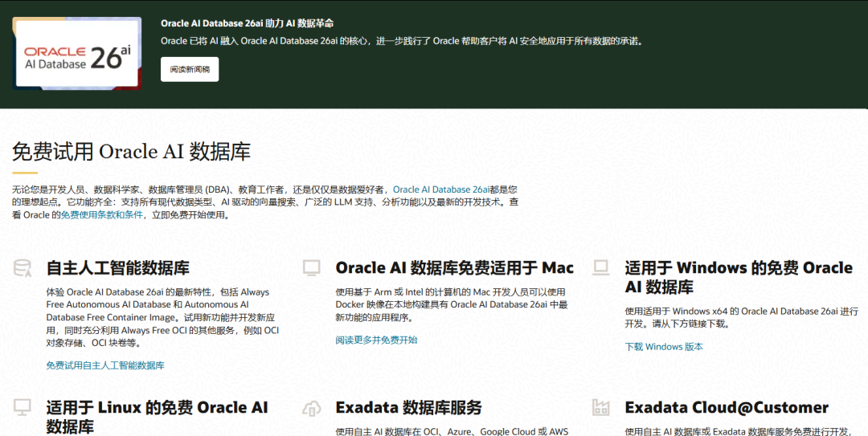Click the Exadata Cloud@Customer heading

coord(727,408)
